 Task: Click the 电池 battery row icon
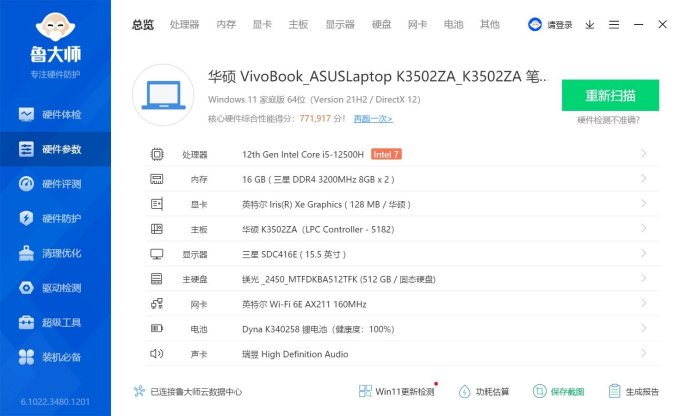[x=157, y=328]
